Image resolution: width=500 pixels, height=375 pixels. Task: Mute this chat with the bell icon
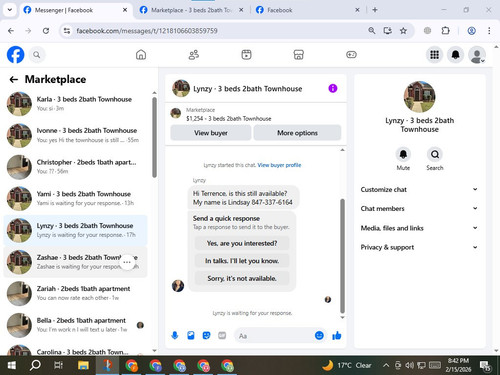(x=403, y=154)
